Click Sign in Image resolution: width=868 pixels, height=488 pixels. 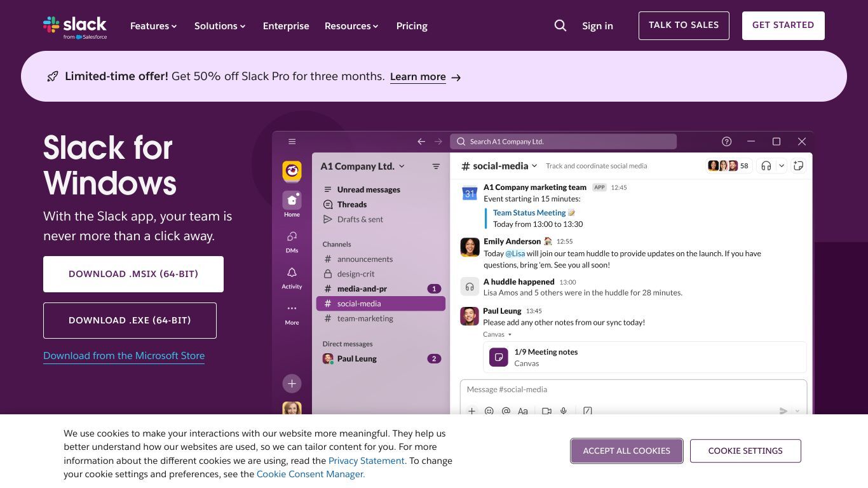[x=597, y=26]
